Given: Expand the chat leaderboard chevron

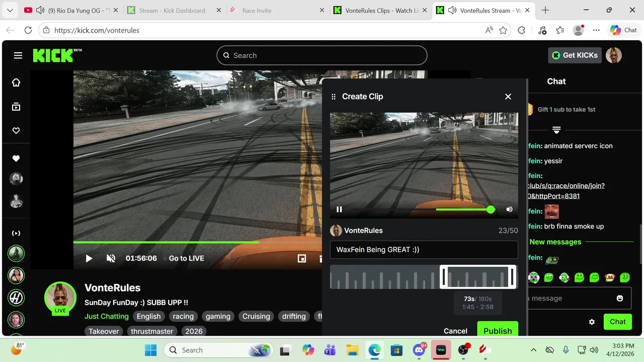Looking at the screenshot, I should click(x=556, y=130).
